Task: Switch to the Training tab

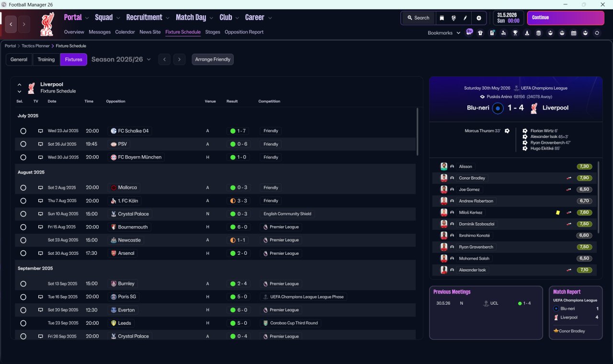Action: [46, 59]
